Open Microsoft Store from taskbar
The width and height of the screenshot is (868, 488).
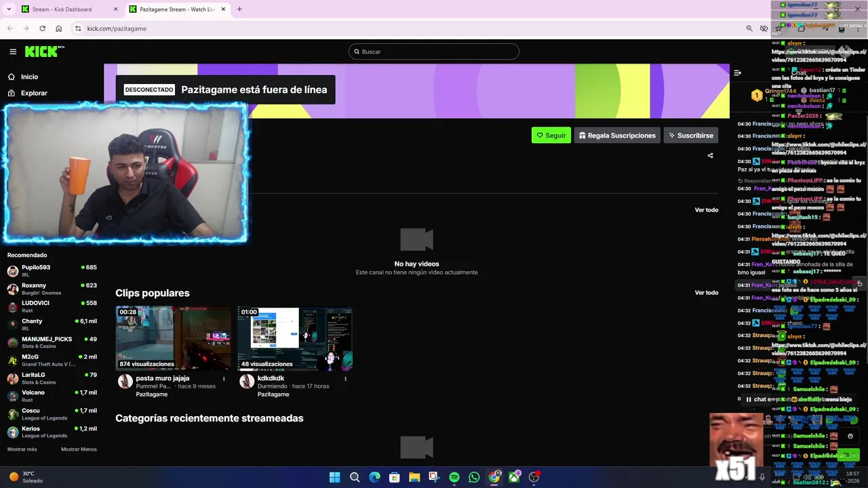click(x=394, y=477)
